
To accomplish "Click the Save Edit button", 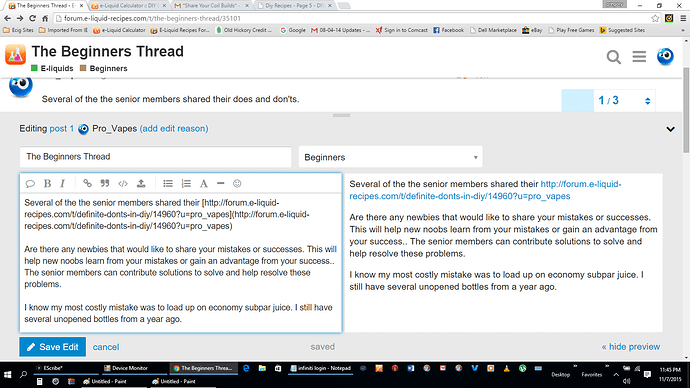I will click(x=52, y=347).
